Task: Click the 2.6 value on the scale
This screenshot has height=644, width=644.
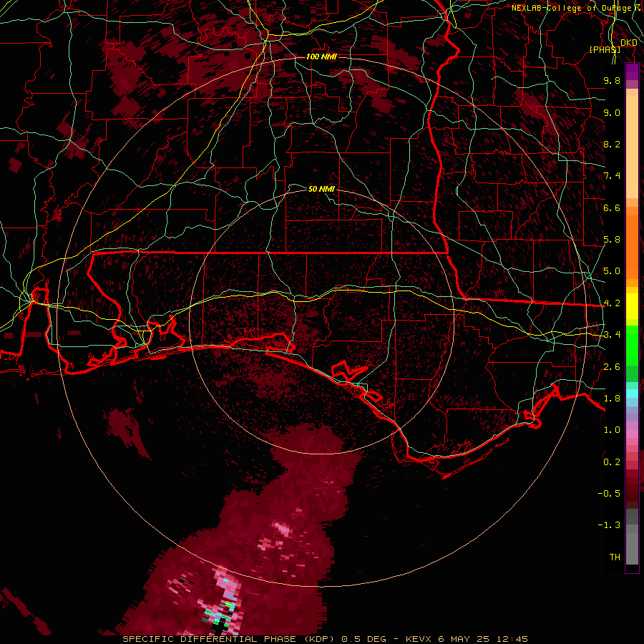Action: 612,367
